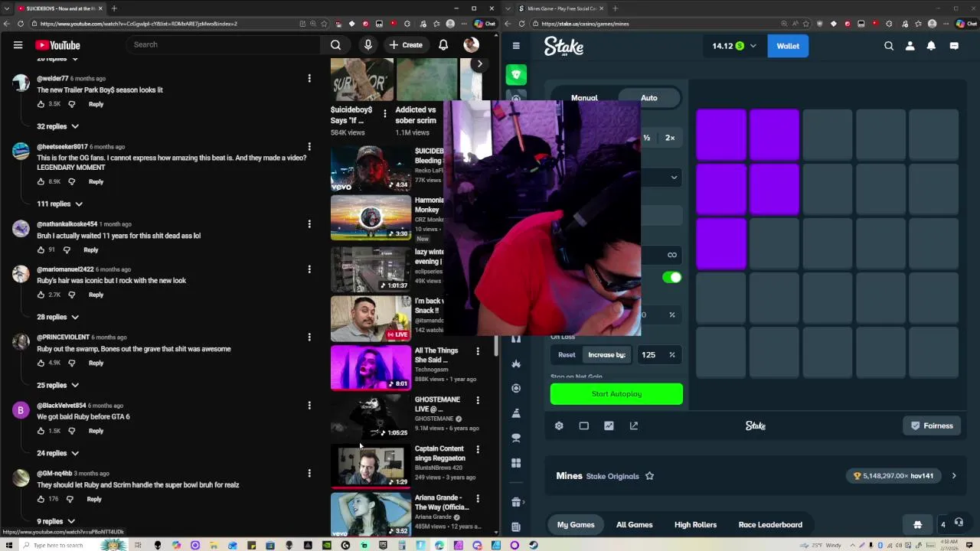The height and width of the screenshot is (551, 980).
Task: Focus the YouTube Search field
Action: (x=222, y=44)
